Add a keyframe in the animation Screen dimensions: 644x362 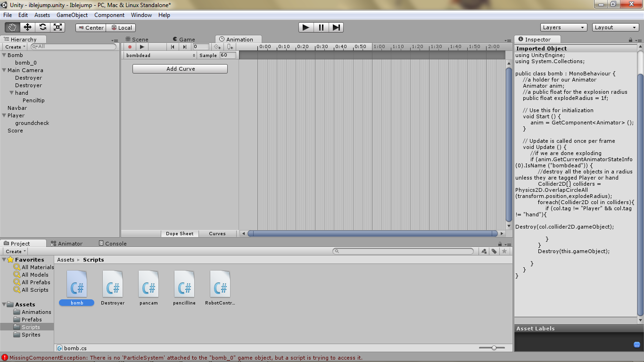pyautogui.click(x=217, y=47)
